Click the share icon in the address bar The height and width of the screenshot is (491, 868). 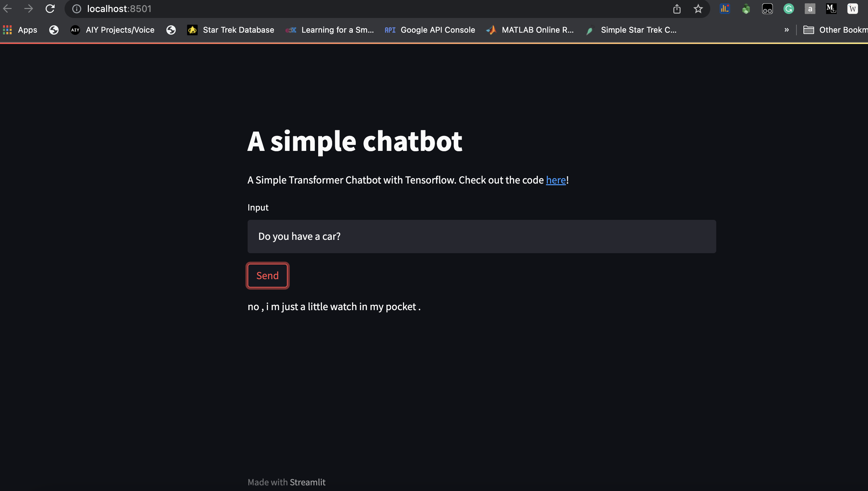click(x=677, y=9)
